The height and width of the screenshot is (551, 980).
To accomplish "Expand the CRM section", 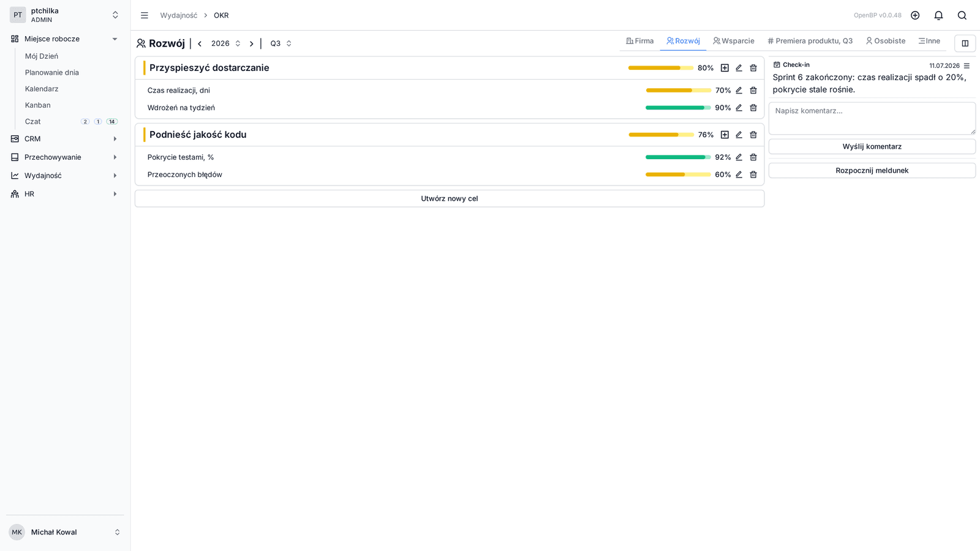I will (64, 139).
